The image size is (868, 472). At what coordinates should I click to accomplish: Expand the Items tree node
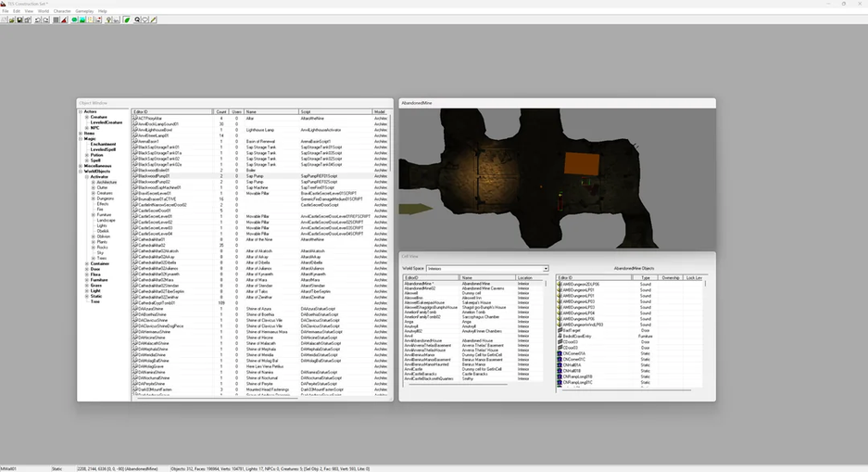81,134
